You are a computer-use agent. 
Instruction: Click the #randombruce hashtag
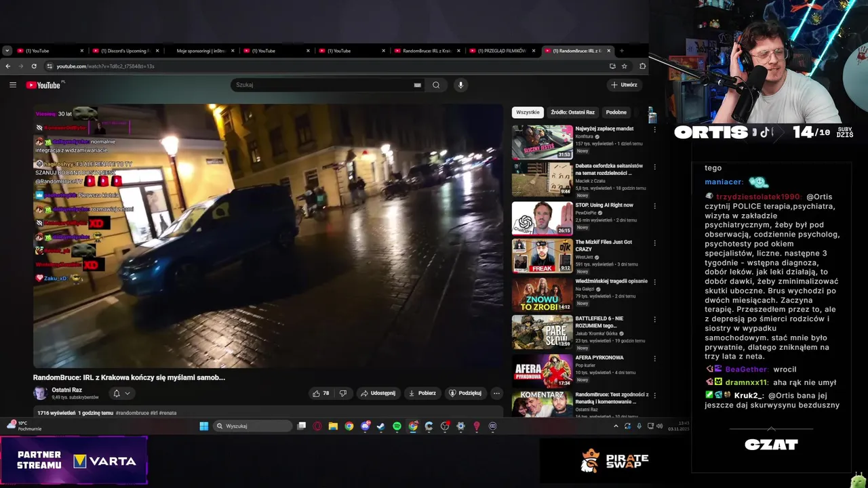(x=132, y=413)
